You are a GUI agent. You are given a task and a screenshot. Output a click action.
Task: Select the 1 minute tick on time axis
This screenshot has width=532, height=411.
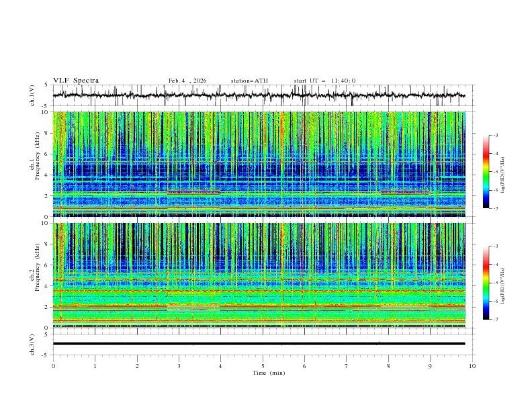point(95,365)
